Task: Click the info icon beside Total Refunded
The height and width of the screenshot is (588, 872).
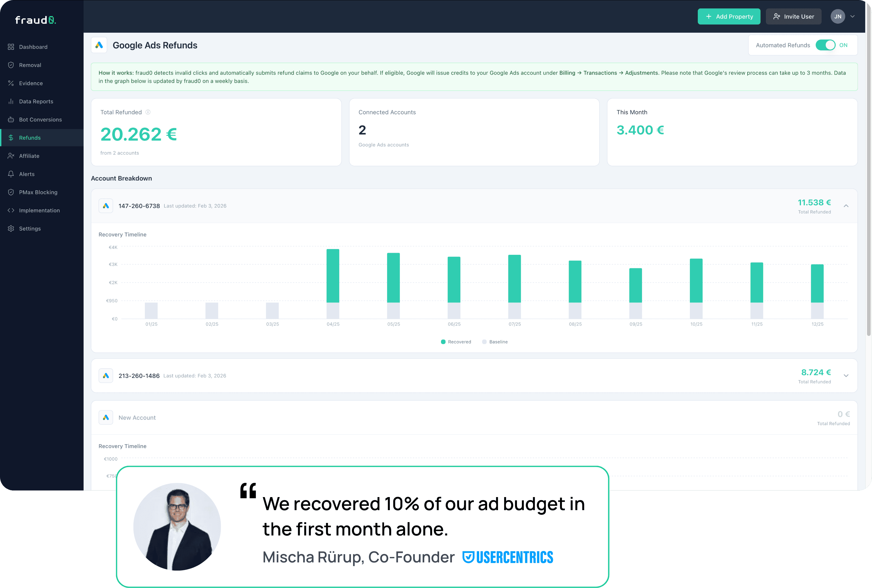Action: [148, 112]
